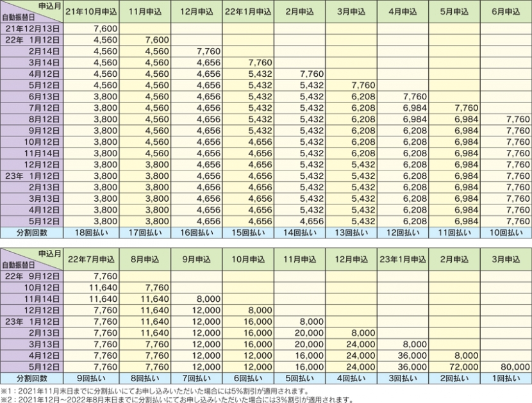
Task: Select the 3月14日 row label
Action: coord(32,63)
